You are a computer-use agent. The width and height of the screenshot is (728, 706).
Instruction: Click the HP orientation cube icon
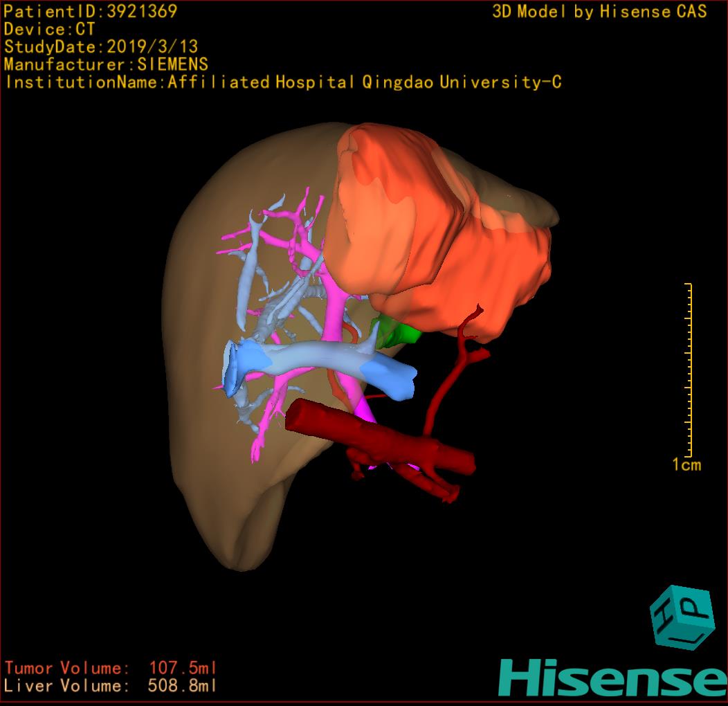682,617
